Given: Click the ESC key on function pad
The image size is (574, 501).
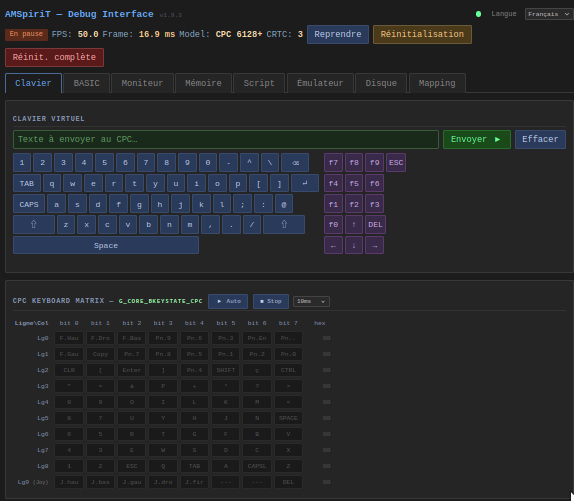Looking at the screenshot, I should pos(396,162).
